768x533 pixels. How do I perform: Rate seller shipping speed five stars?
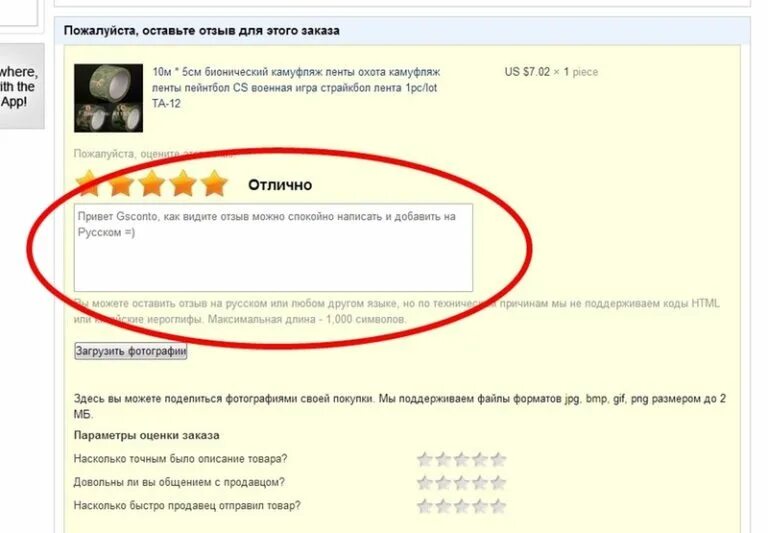498,506
